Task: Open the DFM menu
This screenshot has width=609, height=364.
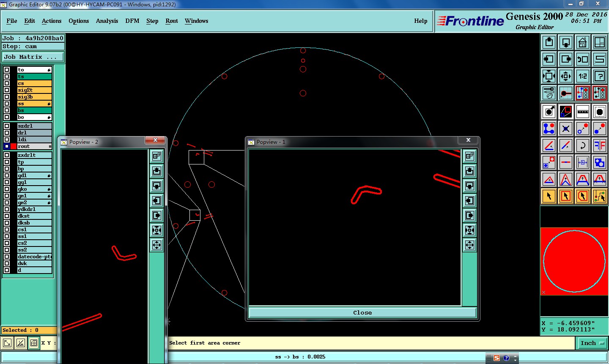Action: point(132,21)
